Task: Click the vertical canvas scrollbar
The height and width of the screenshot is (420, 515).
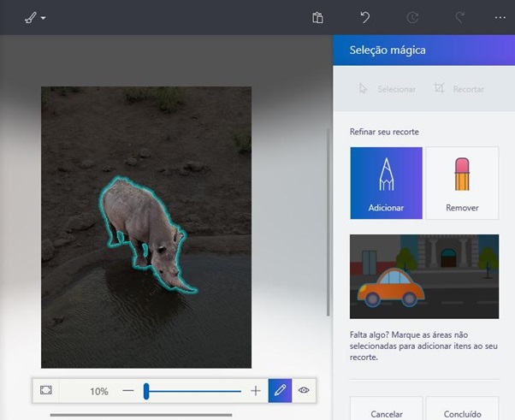Action: point(328,222)
